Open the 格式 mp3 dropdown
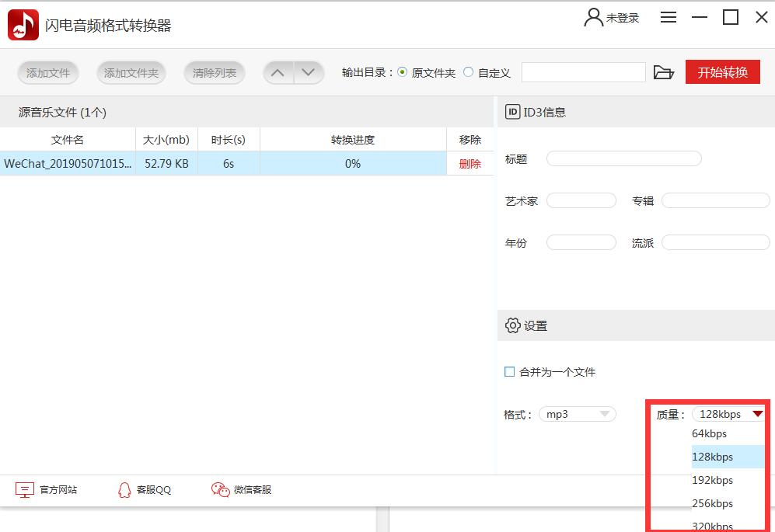This screenshot has height=532, width=775. tap(577, 414)
